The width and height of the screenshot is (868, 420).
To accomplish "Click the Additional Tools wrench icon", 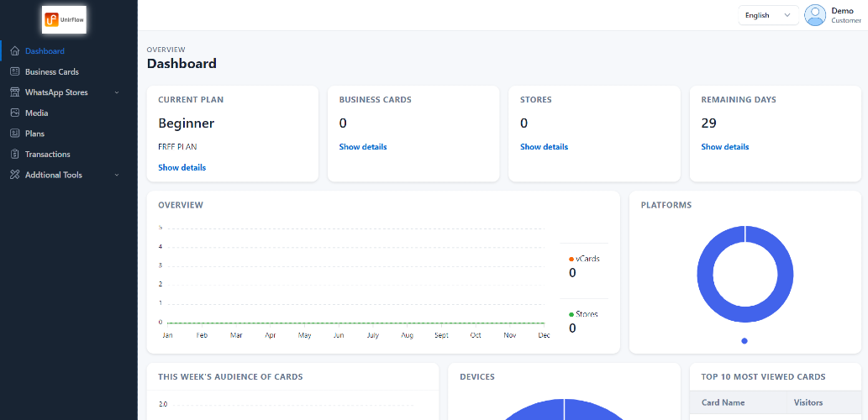I will coord(15,175).
